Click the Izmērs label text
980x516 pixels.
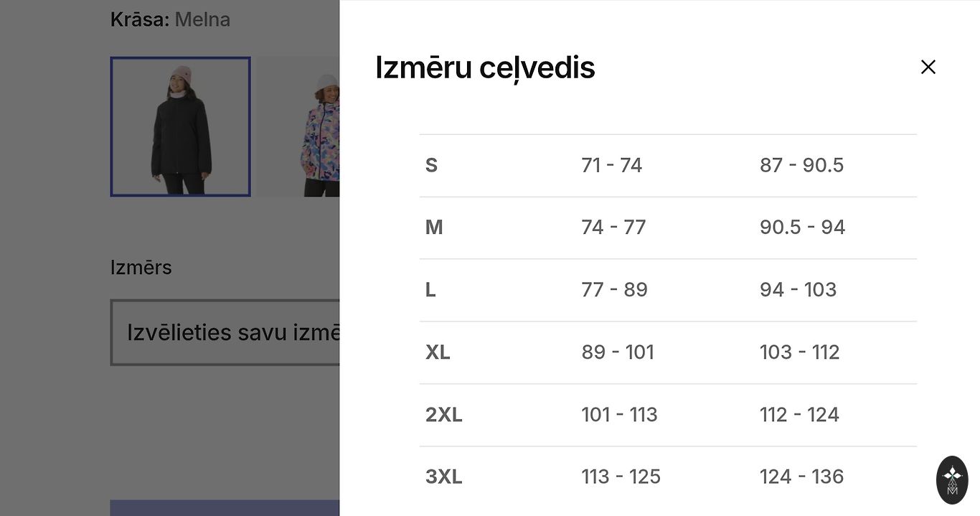point(141,268)
